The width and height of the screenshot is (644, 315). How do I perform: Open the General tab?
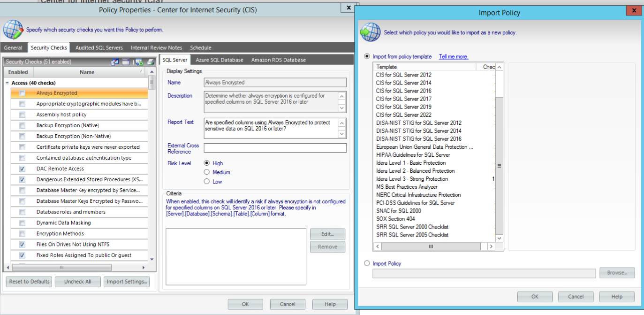point(13,48)
